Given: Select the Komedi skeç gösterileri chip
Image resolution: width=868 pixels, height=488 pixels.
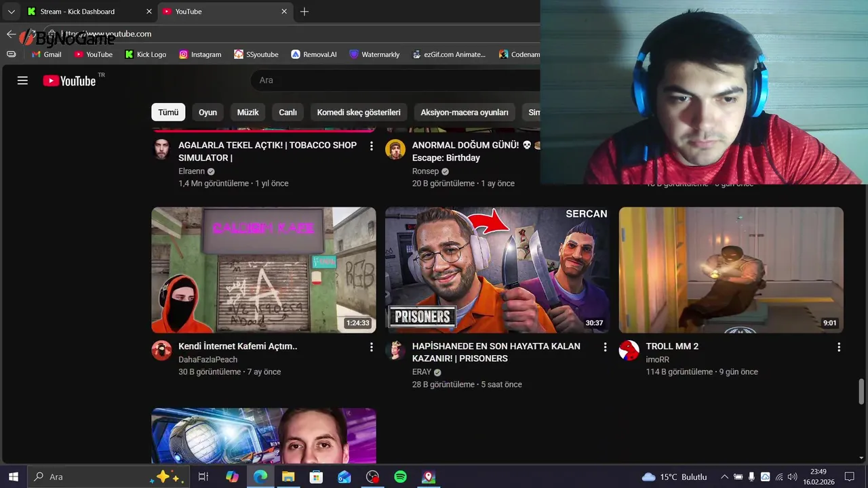Looking at the screenshot, I should tap(359, 113).
